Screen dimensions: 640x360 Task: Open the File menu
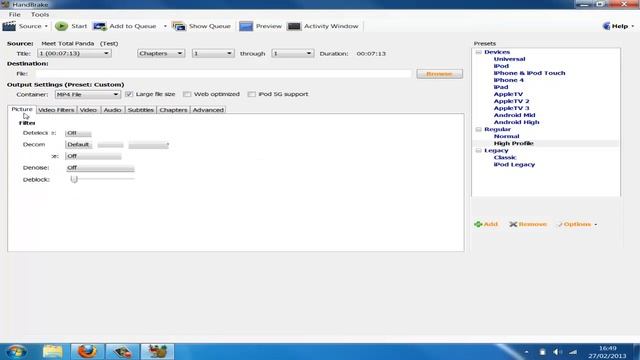15,14
